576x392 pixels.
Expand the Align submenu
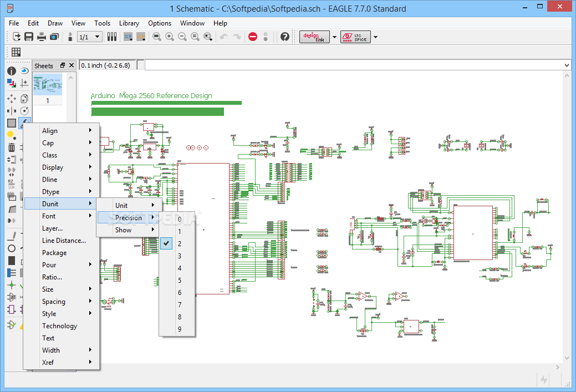[62, 130]
